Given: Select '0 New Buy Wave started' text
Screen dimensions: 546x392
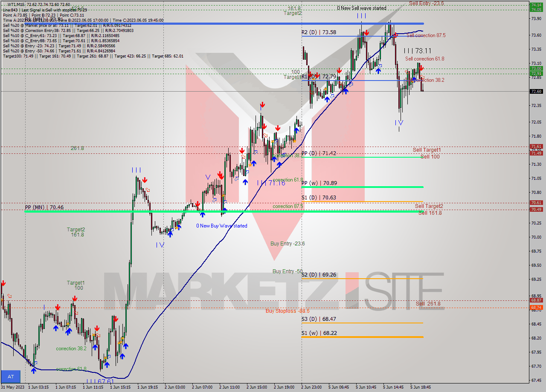Looking at the screenshot, I should coord(221,226).
